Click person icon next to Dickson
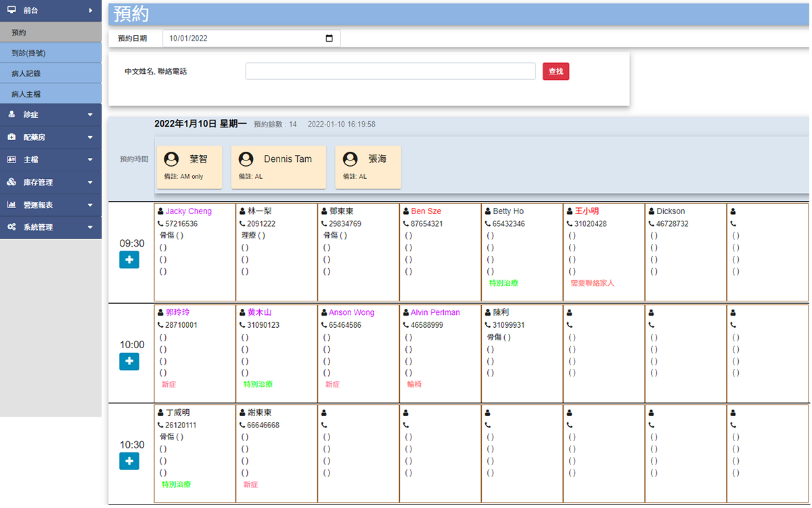This screenshot has width=812, height=508. 652,211
